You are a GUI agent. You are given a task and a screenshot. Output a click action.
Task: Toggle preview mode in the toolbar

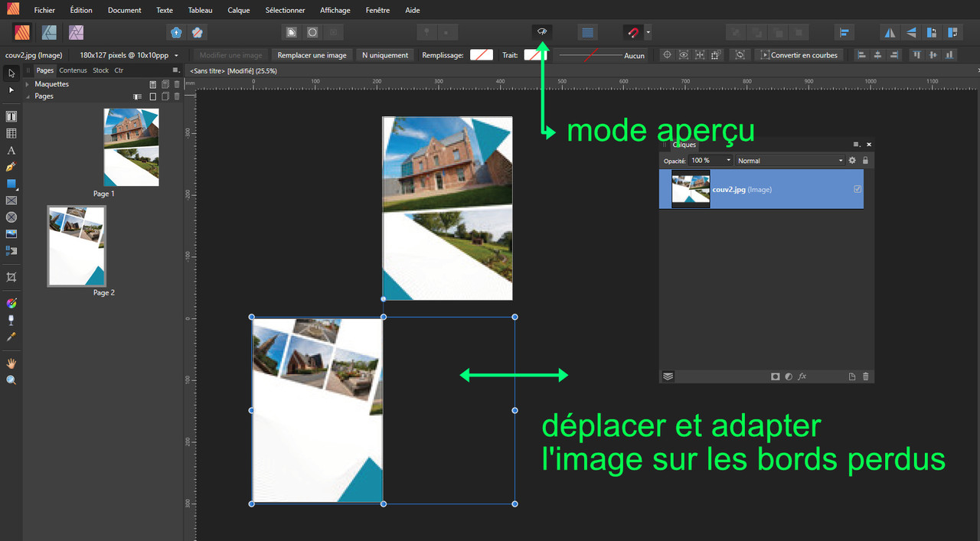(x=542, y=32)
